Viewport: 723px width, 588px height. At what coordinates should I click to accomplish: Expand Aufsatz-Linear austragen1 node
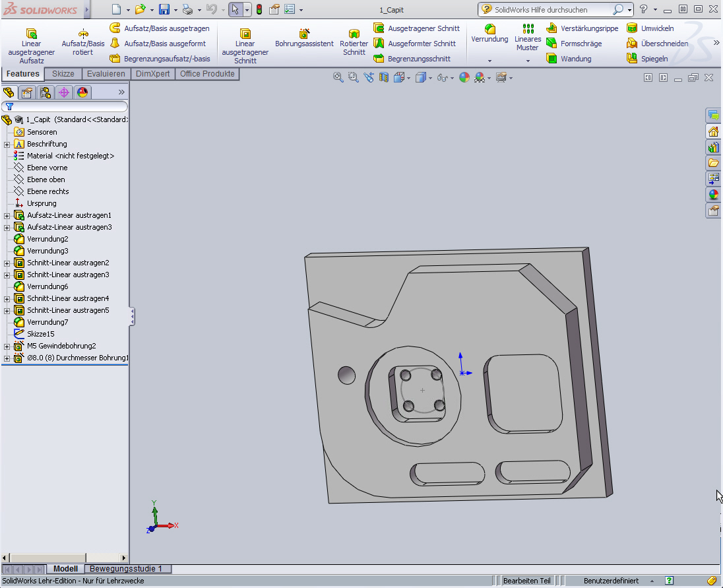click(7, 216)
